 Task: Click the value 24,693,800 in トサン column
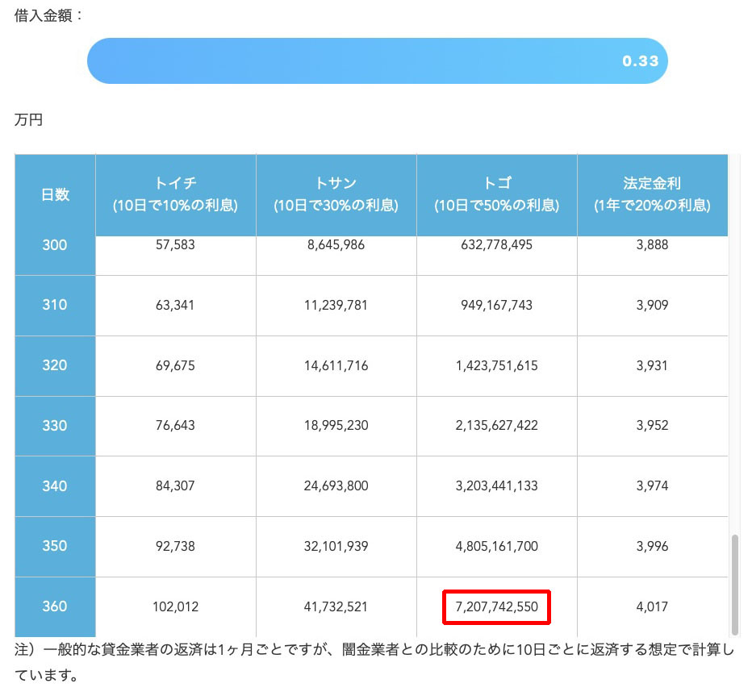[x=335, y=486]
